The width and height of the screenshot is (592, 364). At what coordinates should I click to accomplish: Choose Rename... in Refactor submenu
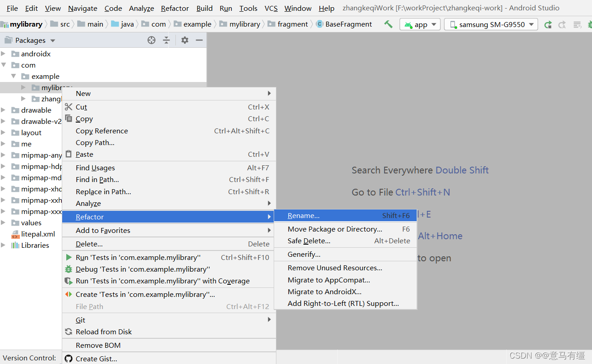[x=345, y=216]
